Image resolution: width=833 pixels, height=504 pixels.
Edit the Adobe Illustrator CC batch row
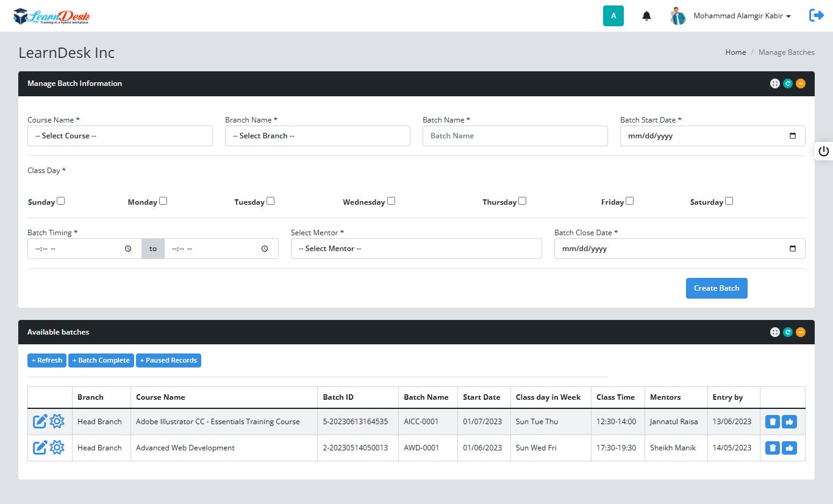(x=40, y=421)
